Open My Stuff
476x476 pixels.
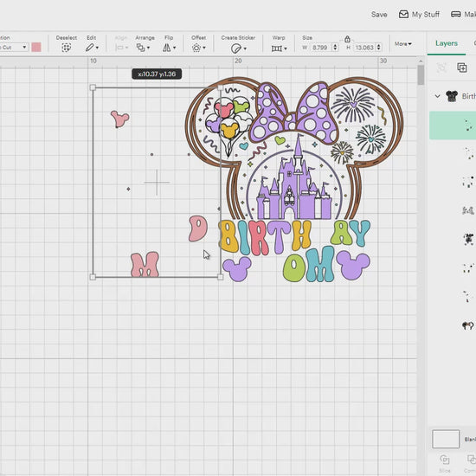coord(419,14)
